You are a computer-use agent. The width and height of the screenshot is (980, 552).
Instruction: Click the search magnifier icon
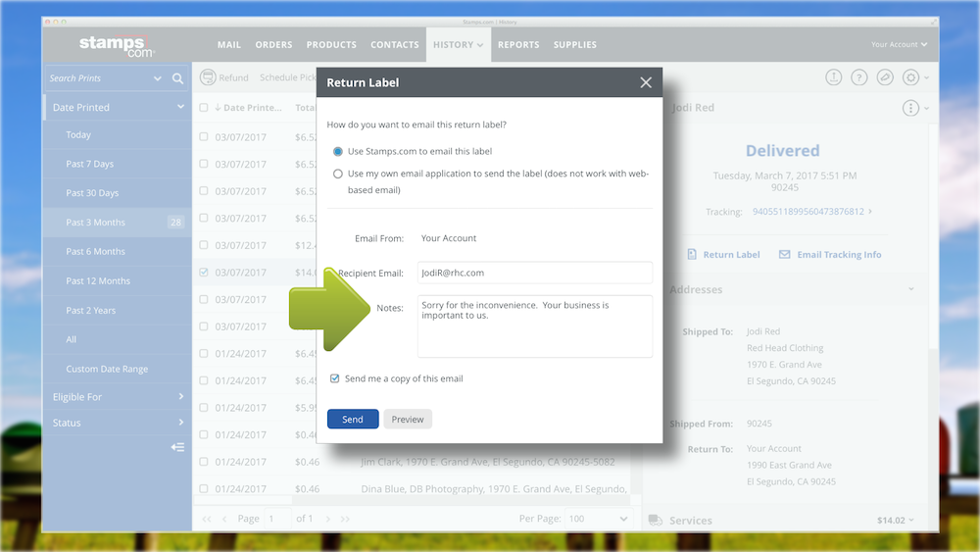[x=177, y=78]
